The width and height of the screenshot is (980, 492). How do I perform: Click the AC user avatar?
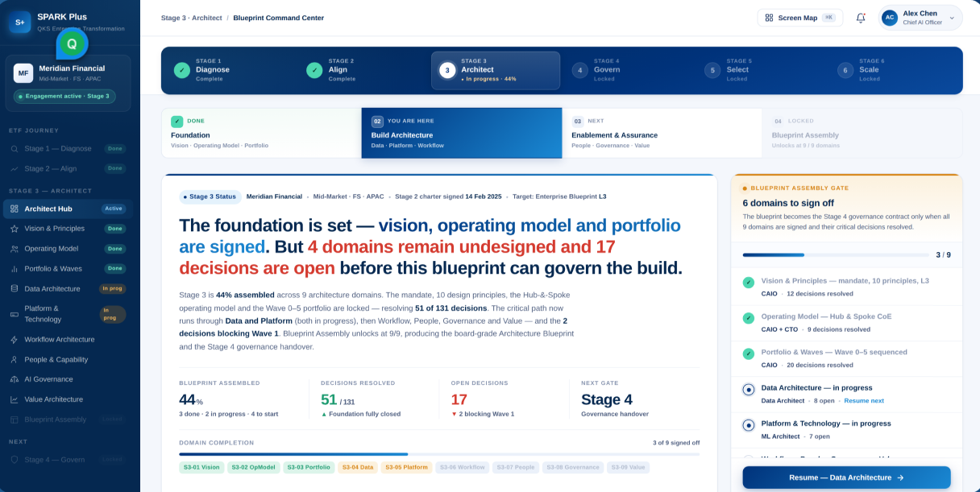click(x=890, y=18)
